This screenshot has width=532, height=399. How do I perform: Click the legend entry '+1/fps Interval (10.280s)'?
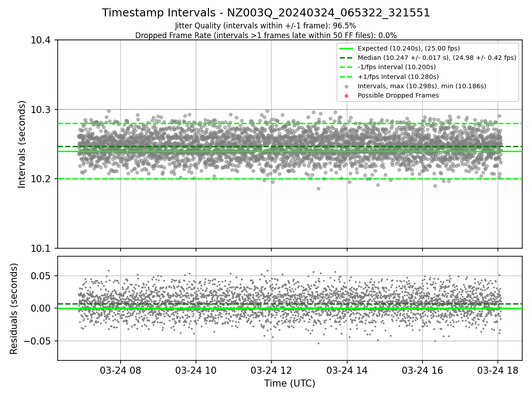tap(398, 77)
